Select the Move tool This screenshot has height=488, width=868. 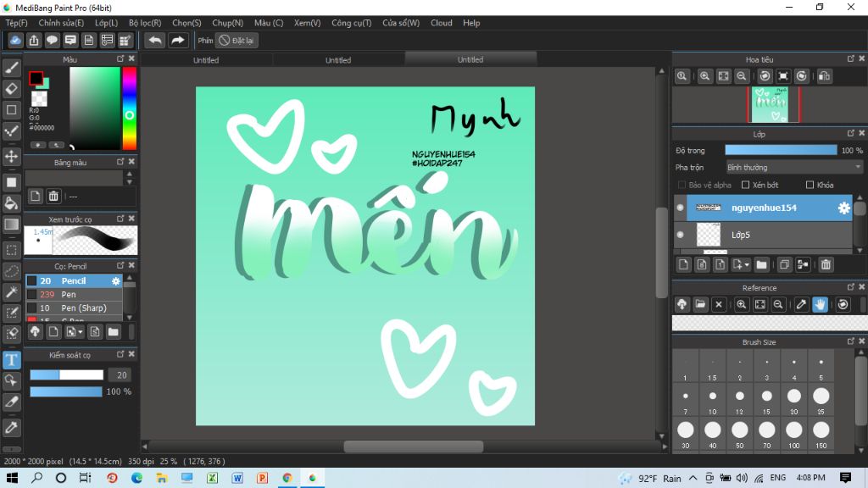click(12, 157)
